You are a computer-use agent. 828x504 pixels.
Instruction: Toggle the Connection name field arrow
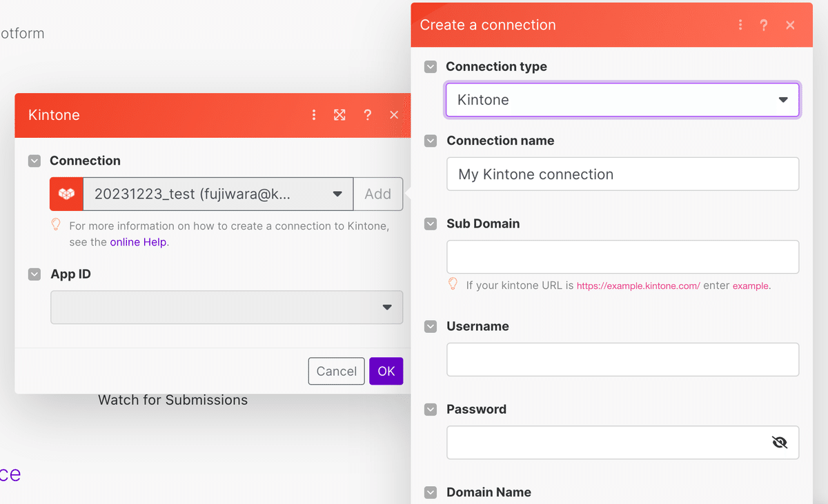click(431, 141)
